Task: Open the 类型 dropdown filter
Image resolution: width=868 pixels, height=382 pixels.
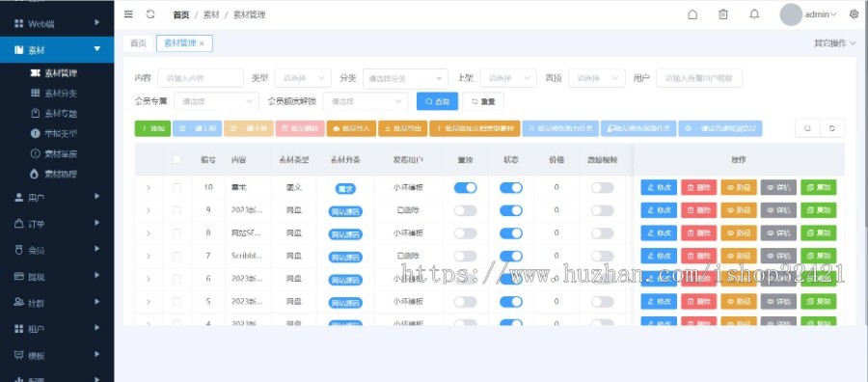Action: point(303,78)
